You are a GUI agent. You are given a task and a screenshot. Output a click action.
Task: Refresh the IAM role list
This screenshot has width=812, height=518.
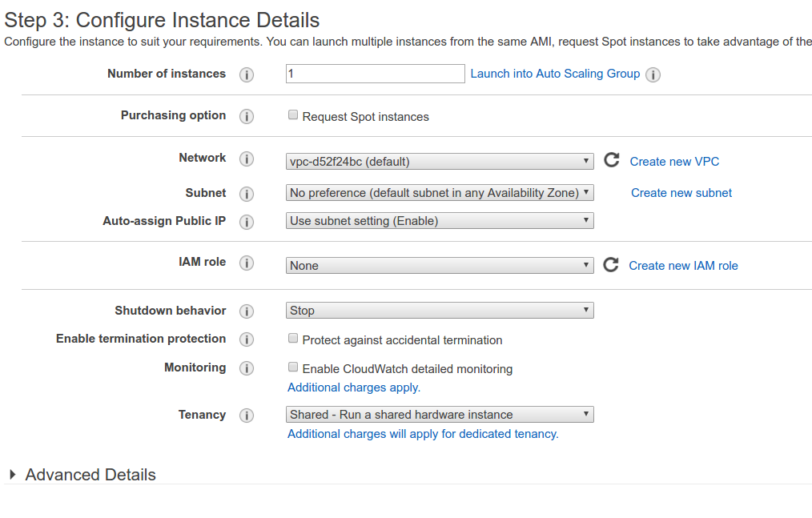pyautogui.click(x=610, y=265)
